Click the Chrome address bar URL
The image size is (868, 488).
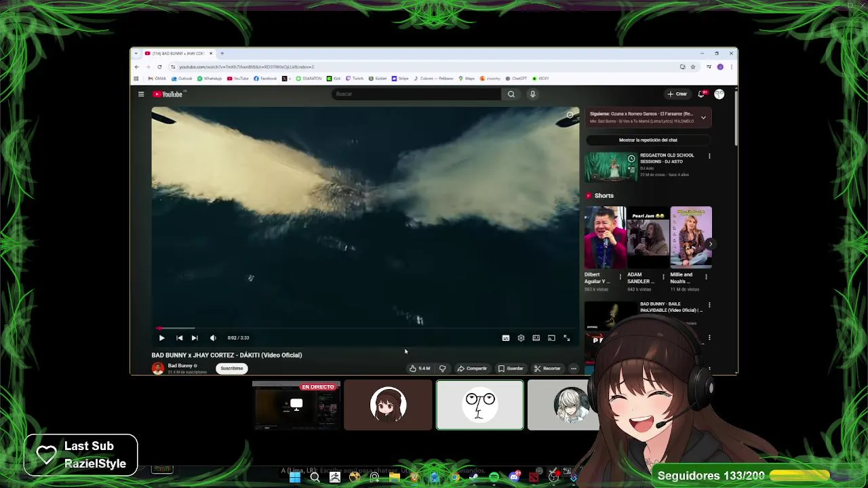(245, 67)
